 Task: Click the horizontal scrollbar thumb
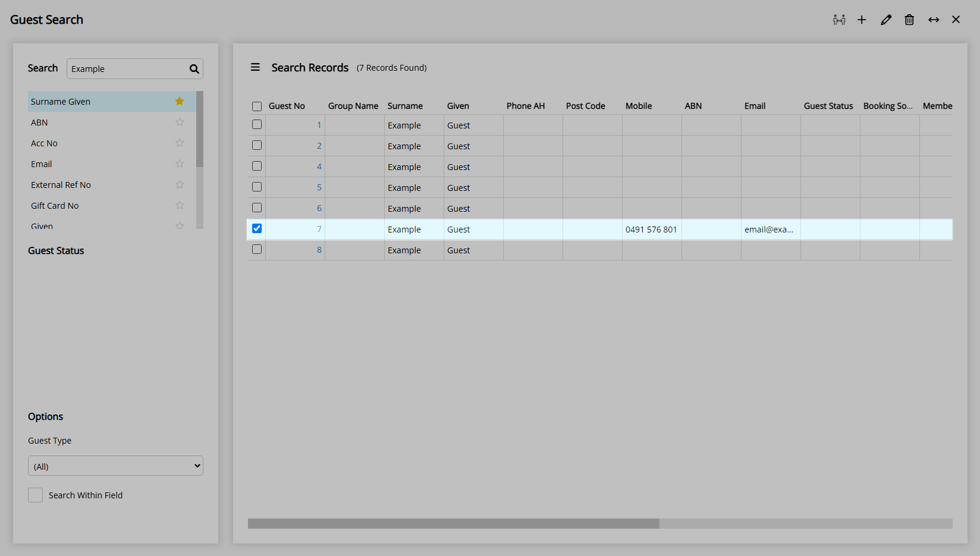[x=454, y=523]
